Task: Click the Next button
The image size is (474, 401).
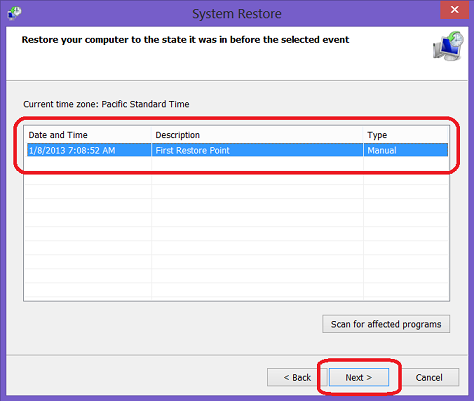Action: coord(359,377)
